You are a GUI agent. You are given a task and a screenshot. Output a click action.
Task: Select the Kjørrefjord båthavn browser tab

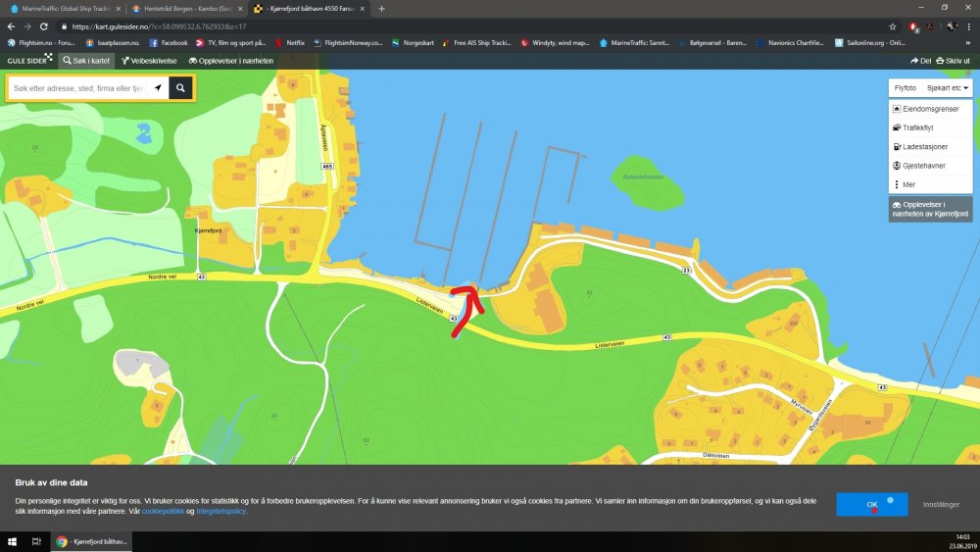pyautogui.click(x=309, y=9)
